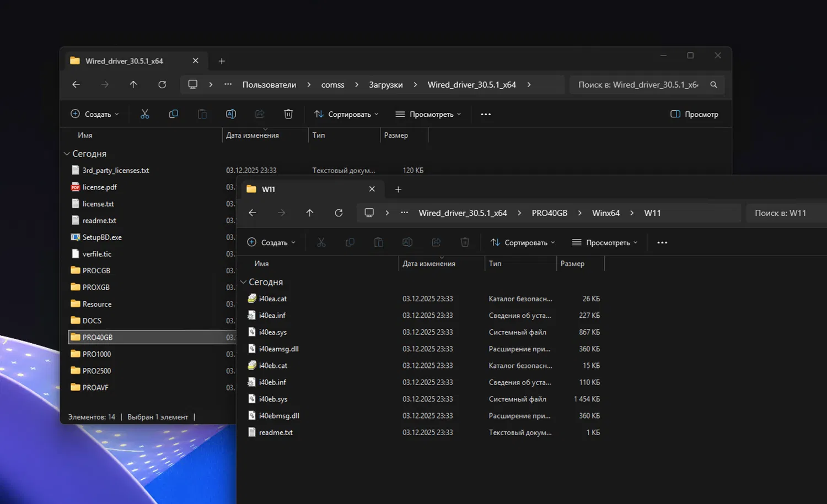Select the Wired_driver_30.5.1_x64 tab
The image size is (827, 504).
tap(124, 61)
